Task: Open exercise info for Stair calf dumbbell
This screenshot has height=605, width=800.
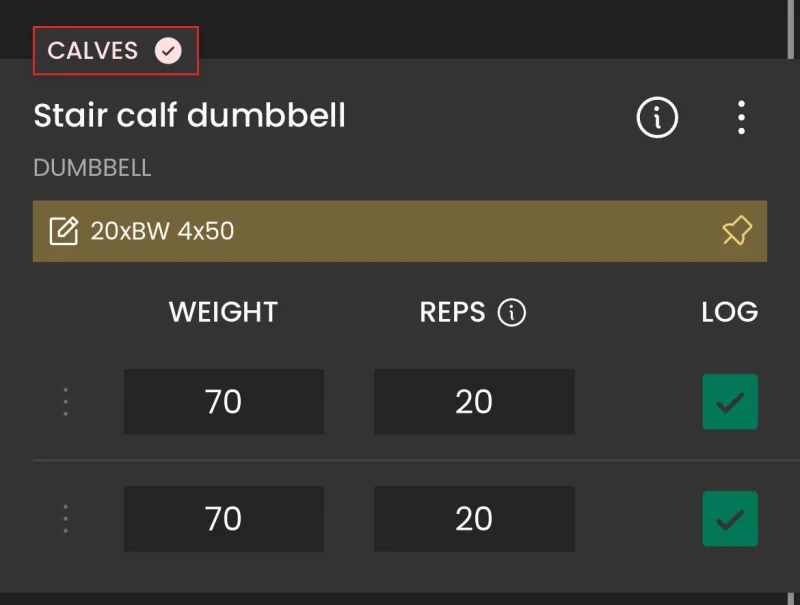Action: [657, 117]
